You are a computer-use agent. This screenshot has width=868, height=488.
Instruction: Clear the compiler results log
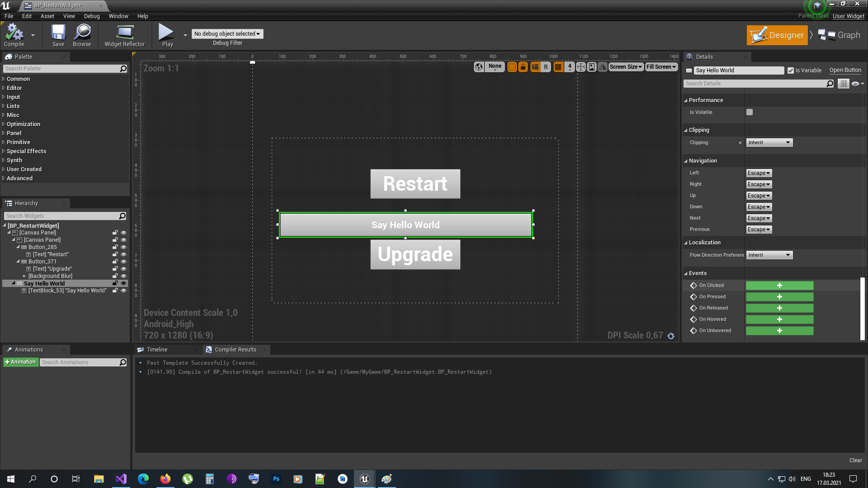pyautogui.click(x=855, y=460)
